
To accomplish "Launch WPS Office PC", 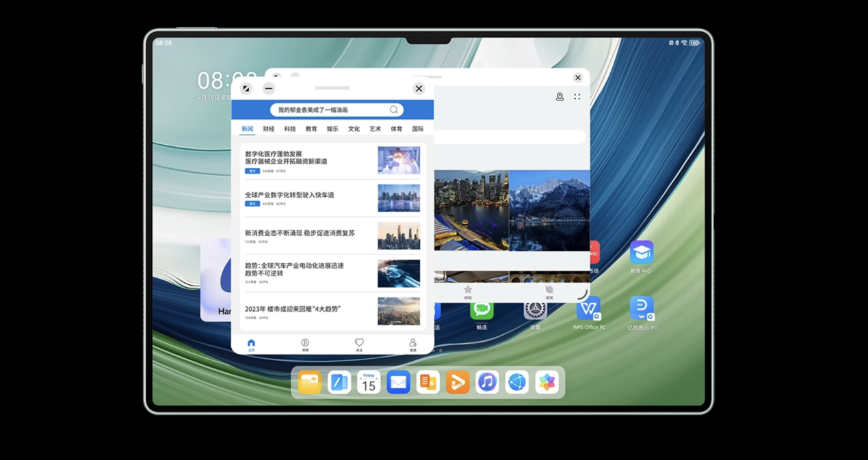I will click(x=589, y=309).
